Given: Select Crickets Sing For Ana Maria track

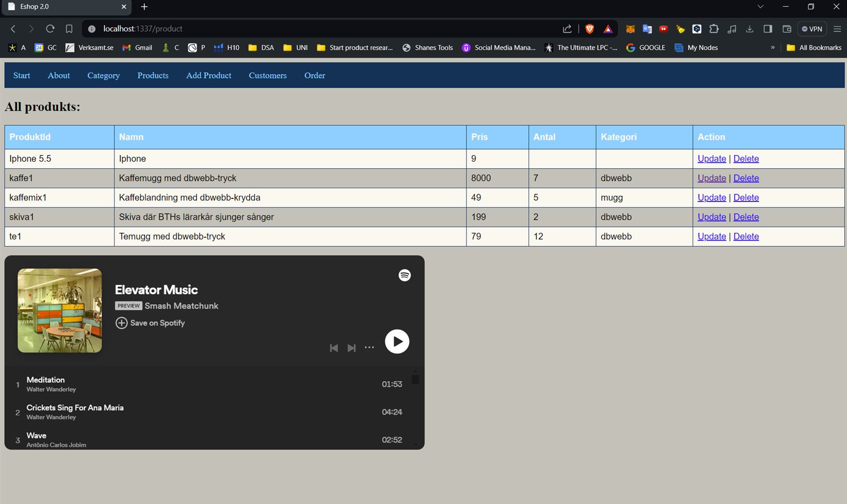Looking at the screenshot, I should [x=214, y=412].
